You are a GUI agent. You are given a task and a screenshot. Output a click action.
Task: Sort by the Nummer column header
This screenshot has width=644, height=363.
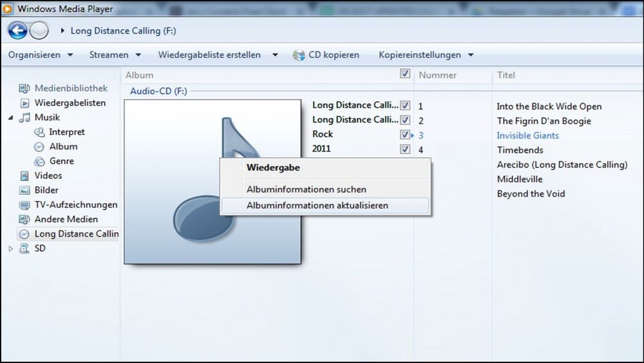437,75
